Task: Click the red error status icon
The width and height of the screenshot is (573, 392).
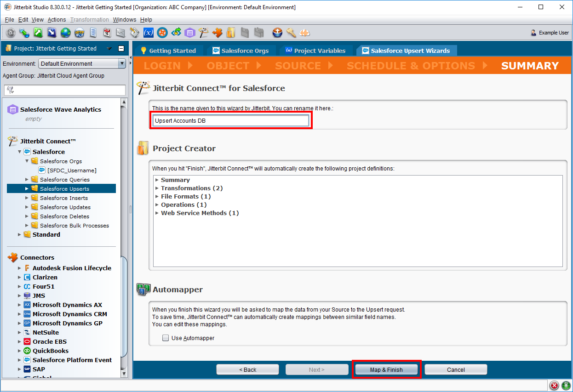Action: (555, 385)
